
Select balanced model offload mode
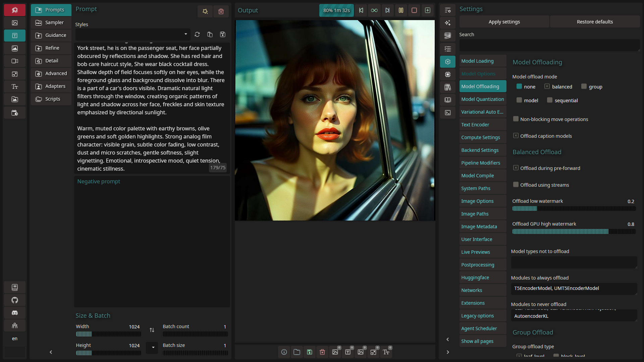click(547, 86)
